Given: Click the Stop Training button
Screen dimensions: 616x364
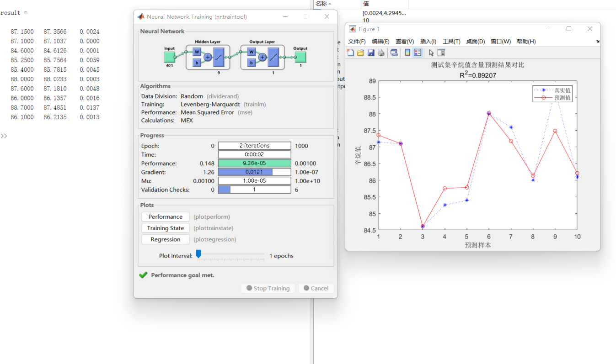Looking at the screenshot, I should click(268, 288).
